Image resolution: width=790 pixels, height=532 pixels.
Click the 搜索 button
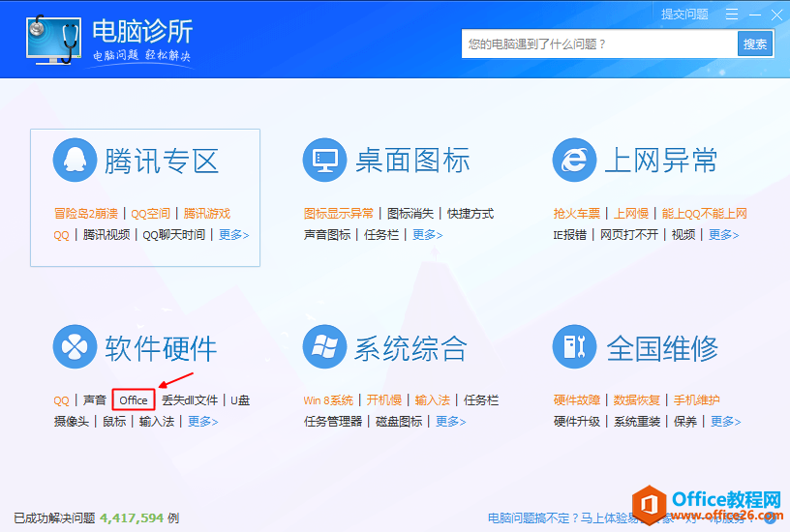click(755, 44)
